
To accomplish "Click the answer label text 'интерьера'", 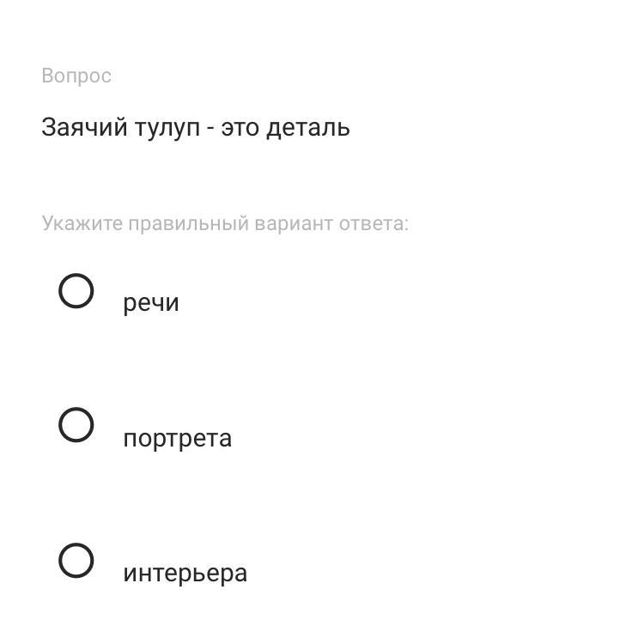I will click(x=185, y=573).
